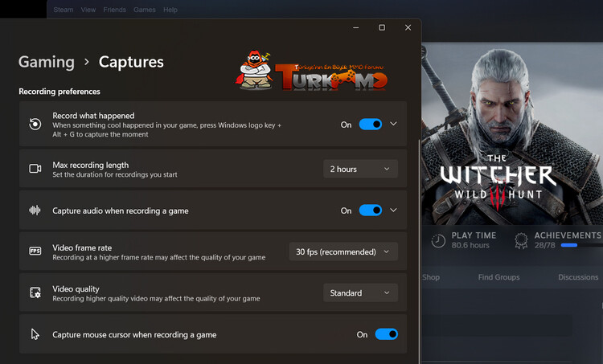Go back to Gaming via the breadcrumb
Viewport: 603px width, 364px height.
pos(47,62)
